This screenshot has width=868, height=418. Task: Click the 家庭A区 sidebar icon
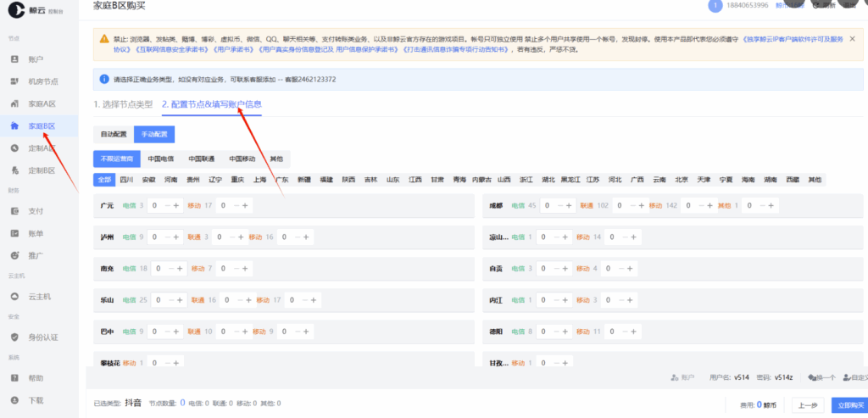point(15,103)
